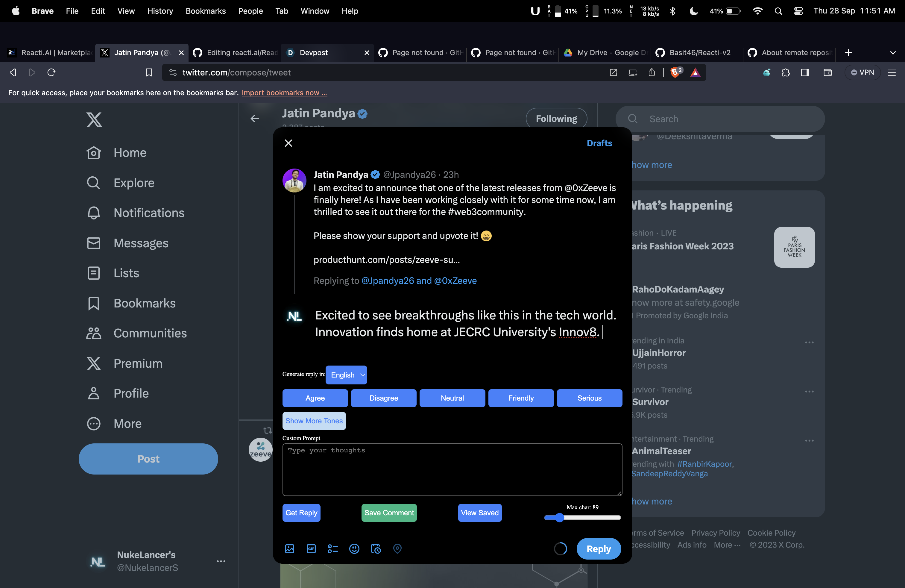Click the Get Reply button
905x588 pixels.
tap(301, 513)
